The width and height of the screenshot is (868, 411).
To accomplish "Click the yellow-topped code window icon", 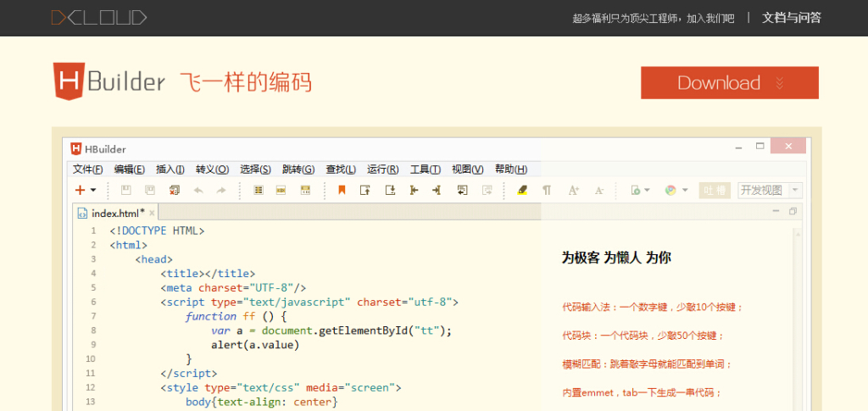I will click(305, 191).
